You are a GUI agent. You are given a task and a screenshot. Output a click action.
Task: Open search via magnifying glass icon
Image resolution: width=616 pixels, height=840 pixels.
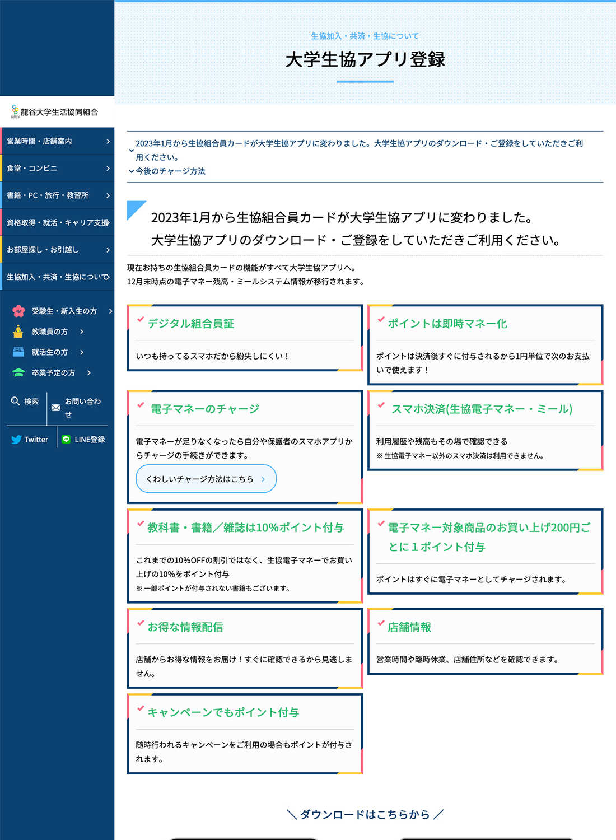(16, 401)
